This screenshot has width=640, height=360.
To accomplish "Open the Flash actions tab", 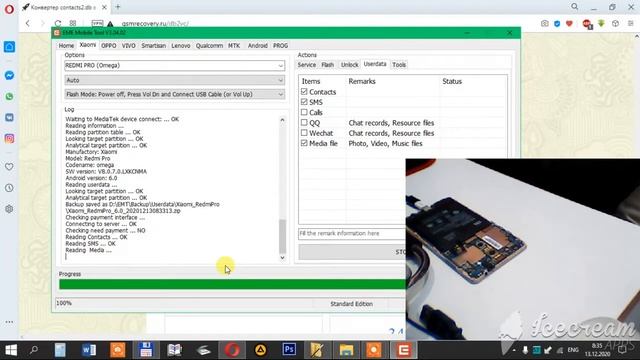I will [327, 65].
